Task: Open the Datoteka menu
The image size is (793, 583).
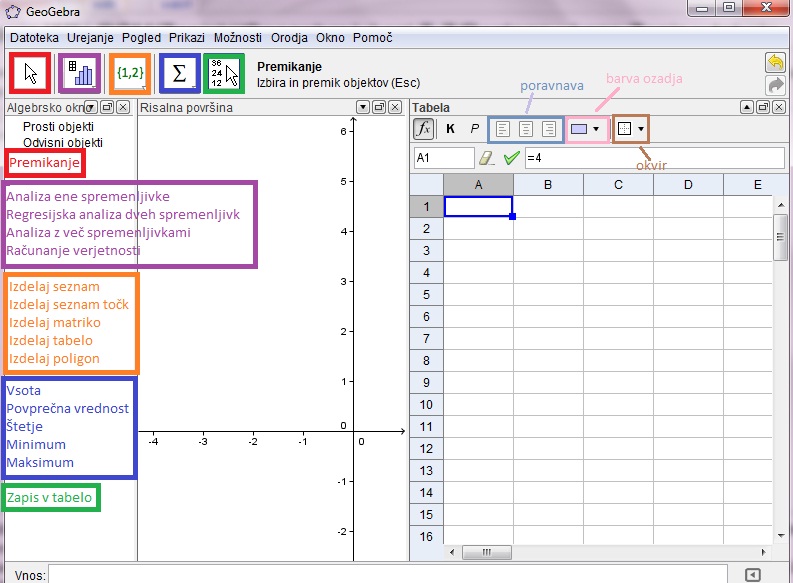Action: [x=34, y=37]
